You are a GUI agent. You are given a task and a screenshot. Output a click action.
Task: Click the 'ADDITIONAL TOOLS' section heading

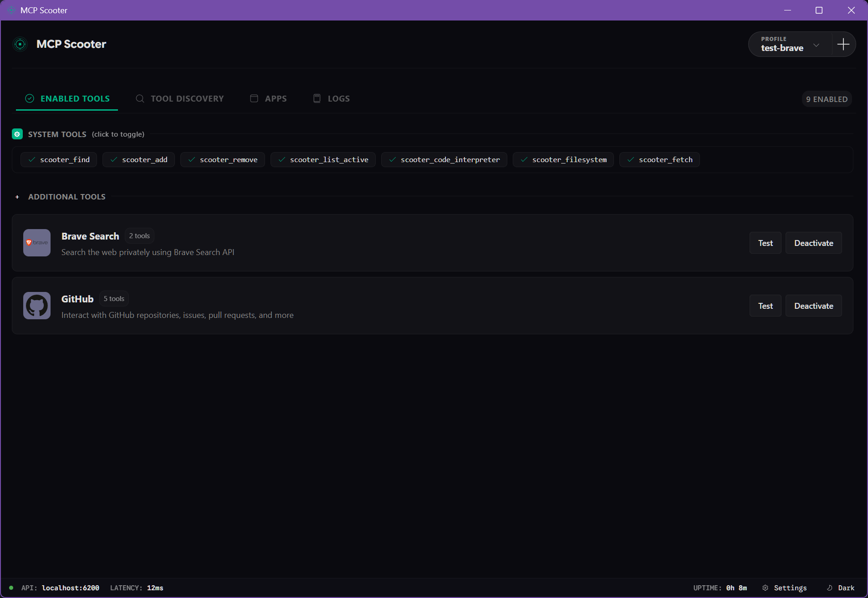point(66,196)
